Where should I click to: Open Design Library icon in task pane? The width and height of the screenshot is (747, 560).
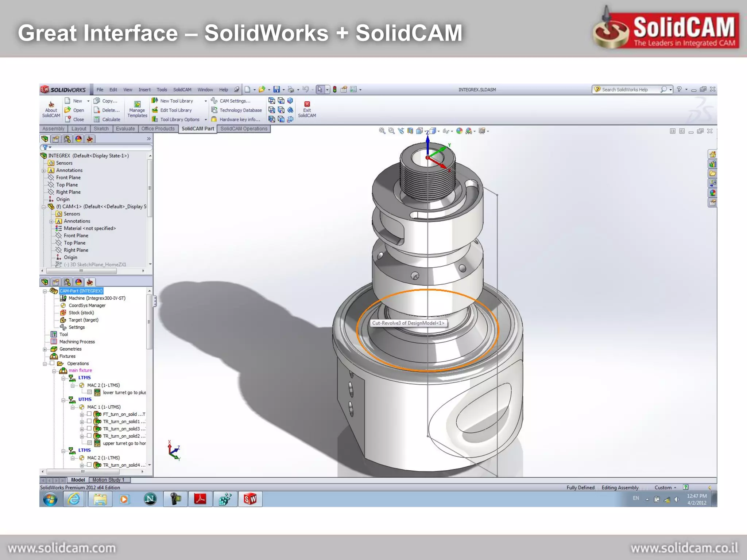(712, 164)
